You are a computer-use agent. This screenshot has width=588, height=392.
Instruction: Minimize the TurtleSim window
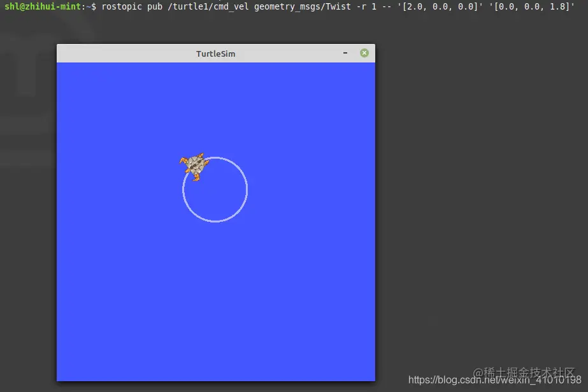(345, 53)
